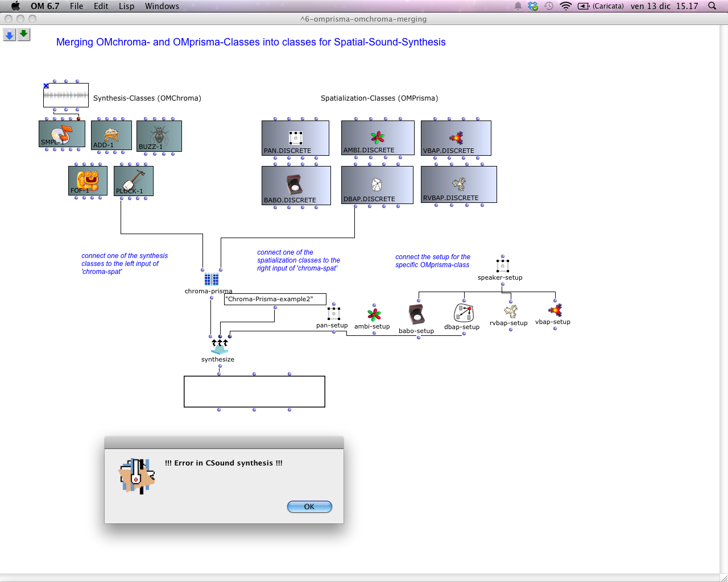The width and height of the screenshot is (728, 582).
Task: Click the BUZZ-1 fly icon box
Action: tap(159, 135)
